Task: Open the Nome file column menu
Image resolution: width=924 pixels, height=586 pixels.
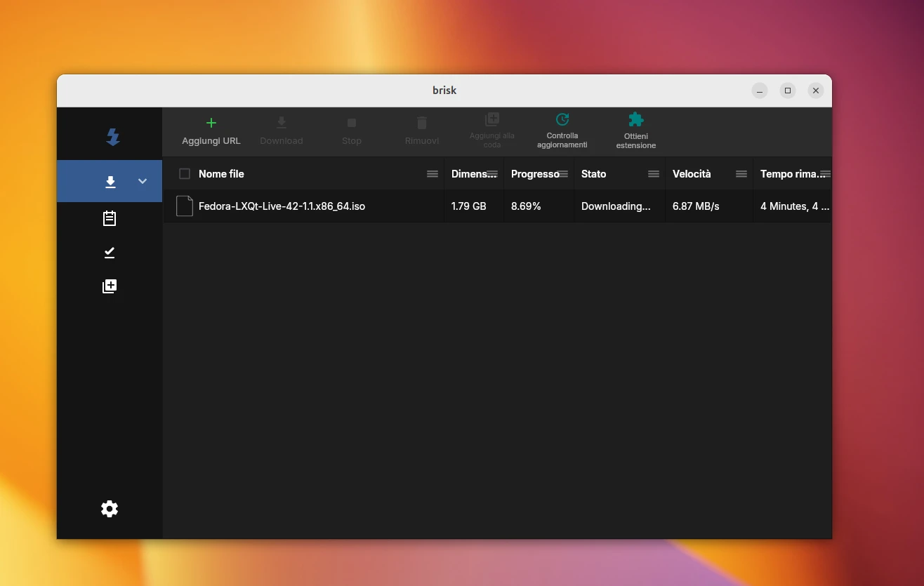Action: coord(433,174)
